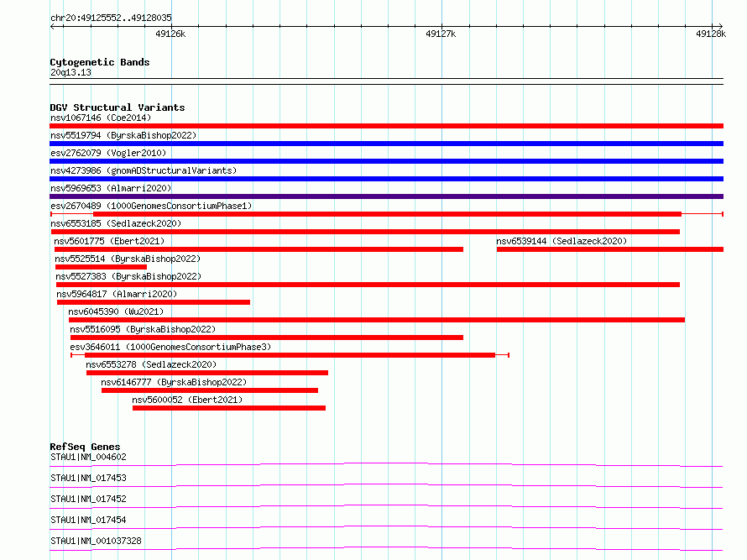Select the red bar under esv2670489

coord(387,214)
